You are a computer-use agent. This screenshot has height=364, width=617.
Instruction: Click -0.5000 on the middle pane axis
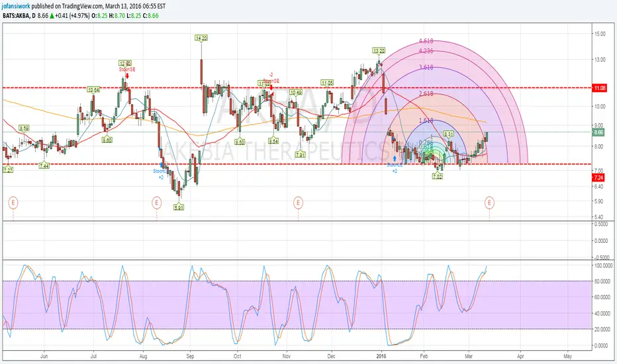click(601, 257)
